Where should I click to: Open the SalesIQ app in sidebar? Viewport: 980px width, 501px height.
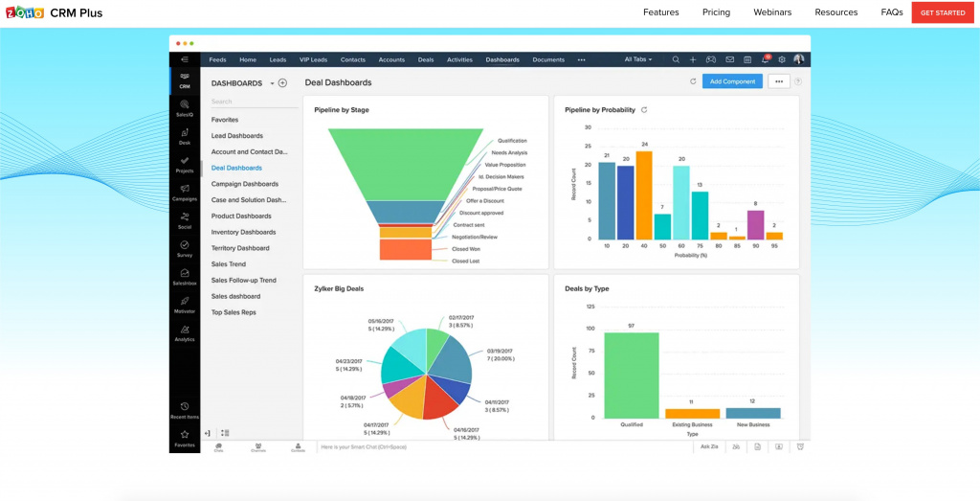pos(185,105)
